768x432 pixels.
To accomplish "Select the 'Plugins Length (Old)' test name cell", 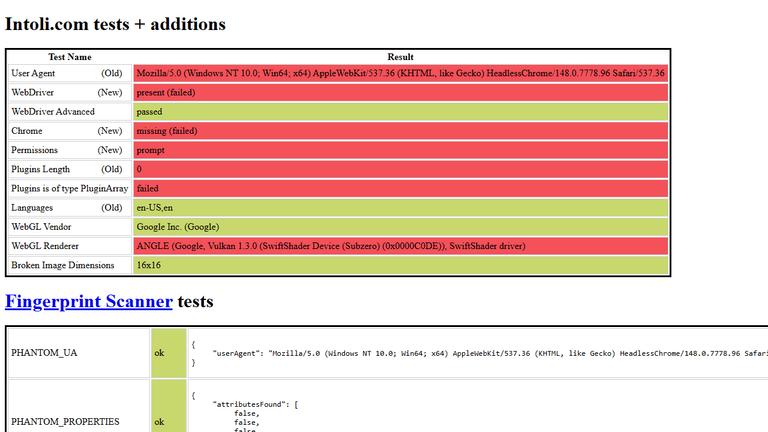I will point(70,169).
